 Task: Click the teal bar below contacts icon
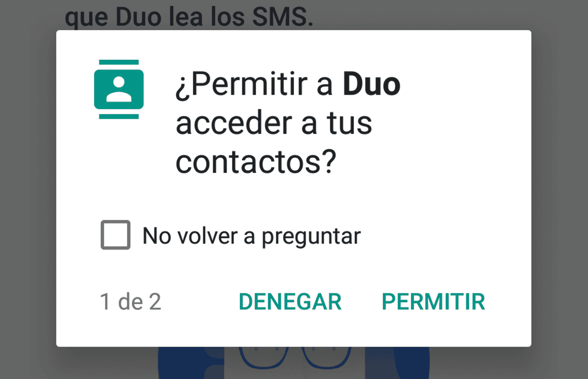pyautogui.click(x=119, y=117)
